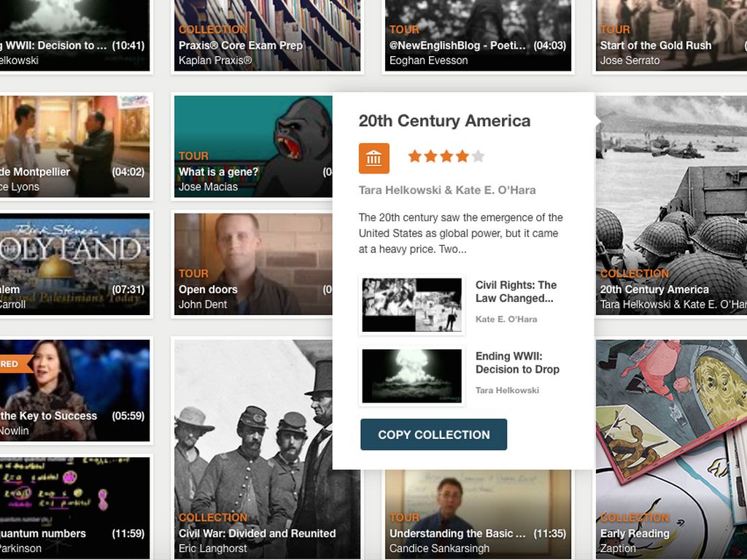Open the Holy Land video card
This screenshot has width=747, height=560.
coord(73,263)
